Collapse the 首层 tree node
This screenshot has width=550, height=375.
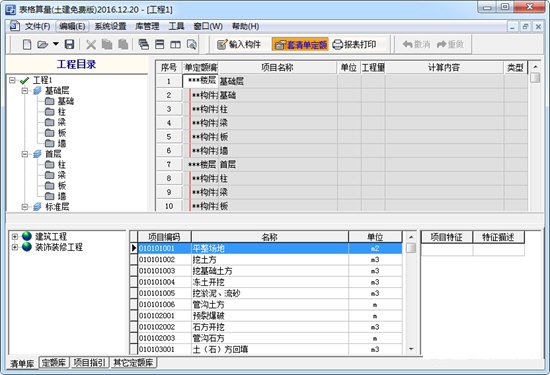tap(25, 154)
